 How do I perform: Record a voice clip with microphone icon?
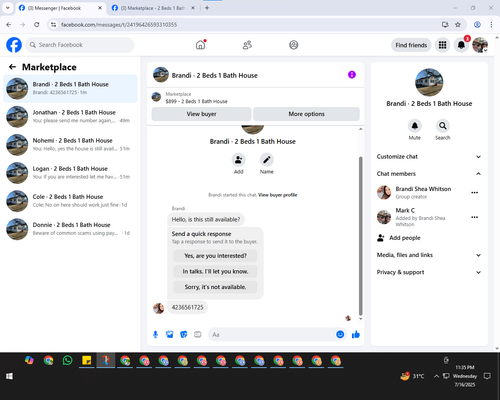(x=155, y=334)
